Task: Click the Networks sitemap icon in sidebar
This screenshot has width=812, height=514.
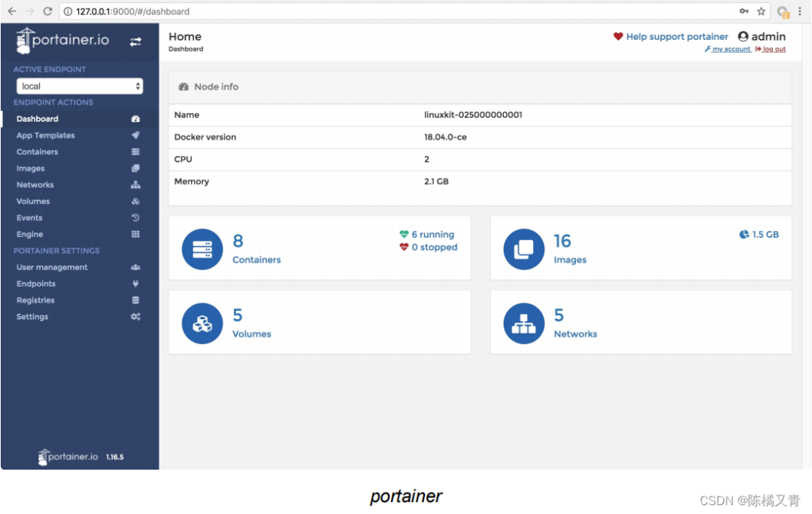Action: (135, 185)
